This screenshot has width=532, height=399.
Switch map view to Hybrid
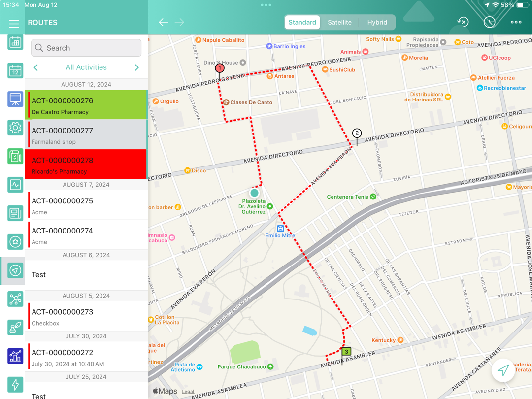377,22
